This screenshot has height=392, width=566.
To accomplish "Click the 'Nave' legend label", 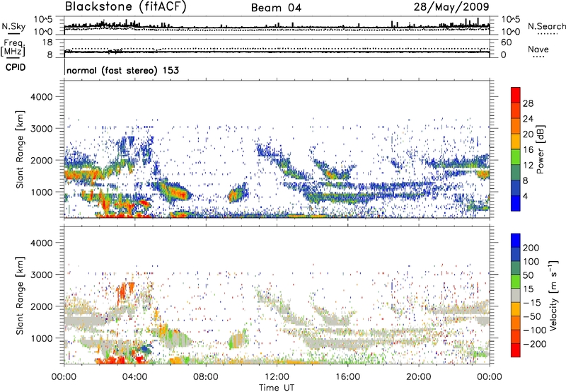I will click(538, 49).
